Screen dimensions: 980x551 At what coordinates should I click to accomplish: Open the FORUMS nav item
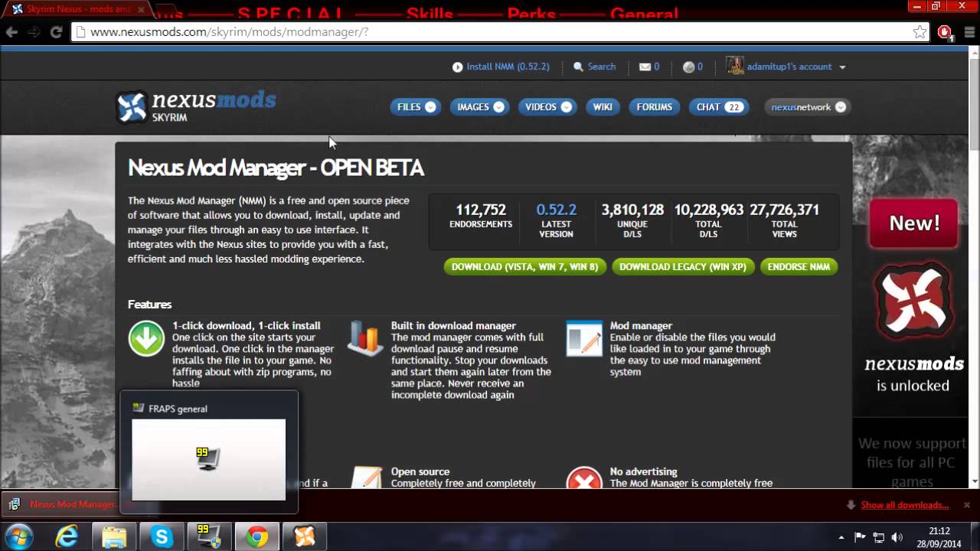(655, 107)
